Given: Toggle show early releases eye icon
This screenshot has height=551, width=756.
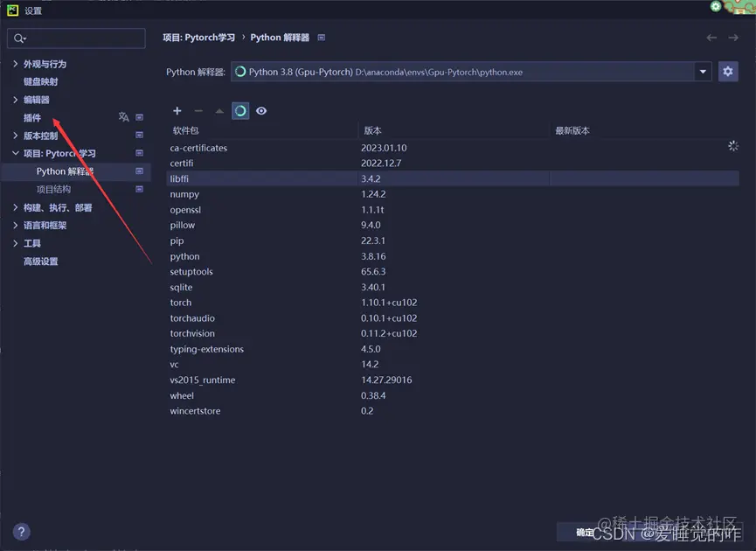Looking at the screenshot, I should [x=261, y=111].
